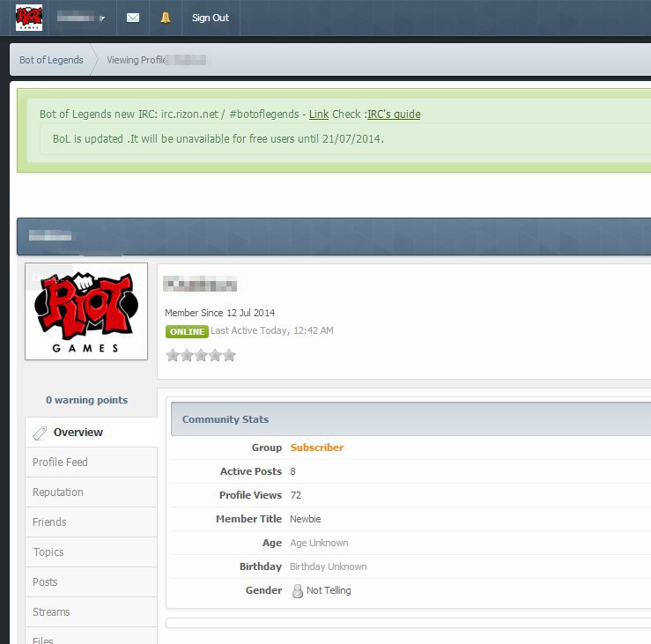Click the Age Unknown value
Screen dimensions: 651x644
click(x=319, y=543)
